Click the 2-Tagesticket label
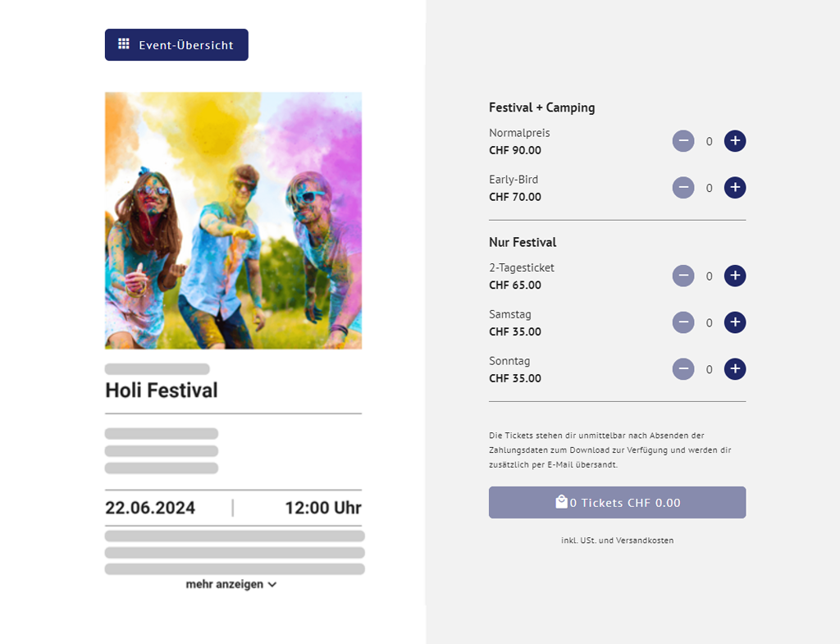Viewport: 840px width, 644px height. pyautogui.click(x=521, y=268)
